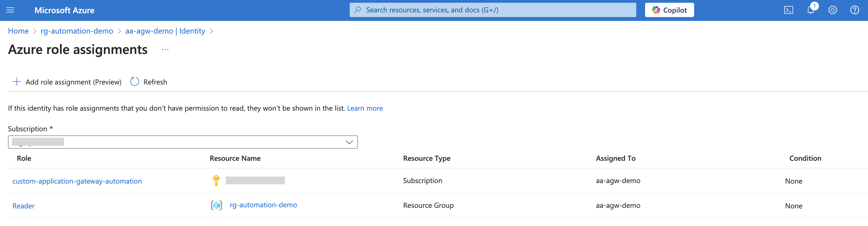Viewport: 868px width, 226px height.
Task: Click the Assigned To column header
Action: (616, 158)
